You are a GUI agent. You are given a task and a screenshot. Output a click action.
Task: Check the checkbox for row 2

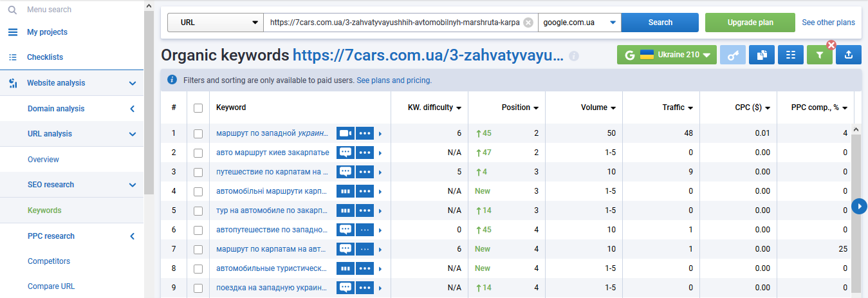click(x=198, y=153)
